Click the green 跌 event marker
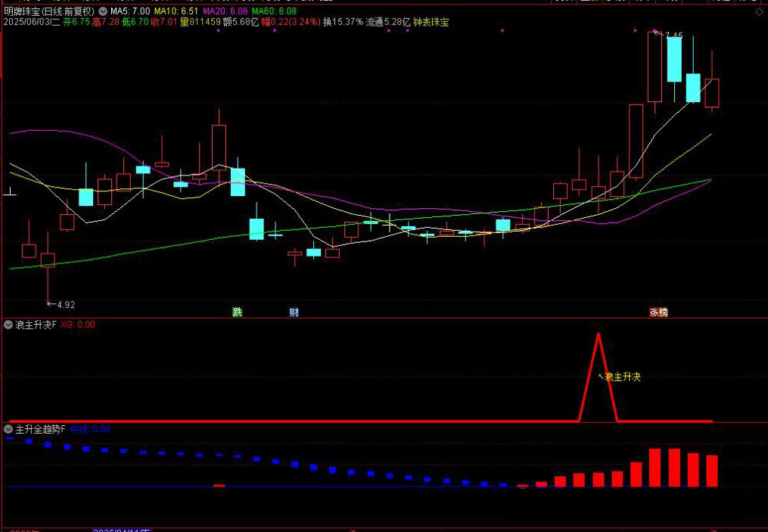 pos(238,312)
